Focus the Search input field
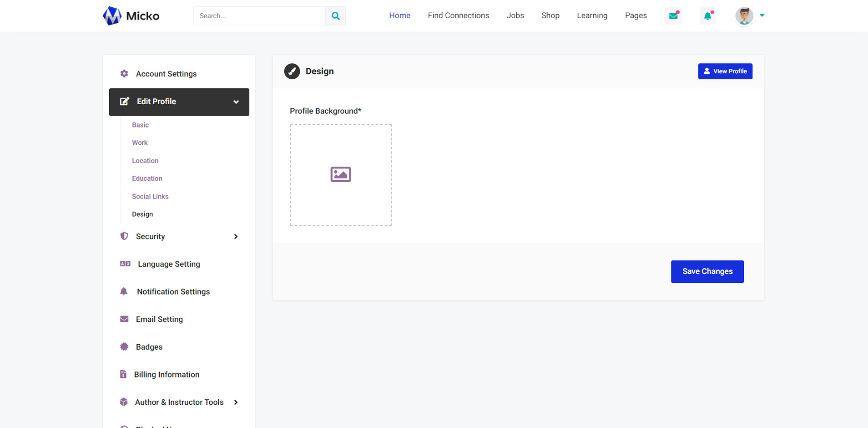The image size is (868, 428). [x=259, y=16]
